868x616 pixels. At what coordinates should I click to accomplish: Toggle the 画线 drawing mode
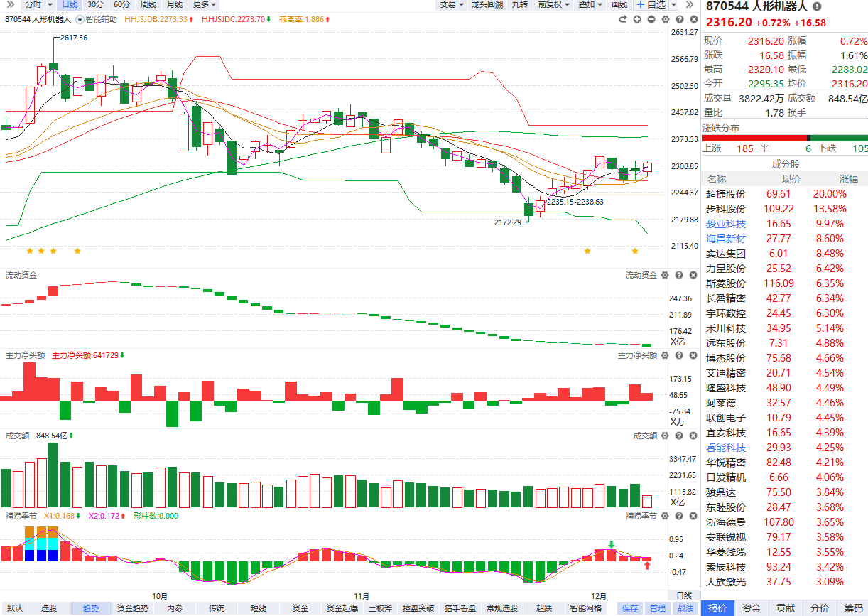619,4
